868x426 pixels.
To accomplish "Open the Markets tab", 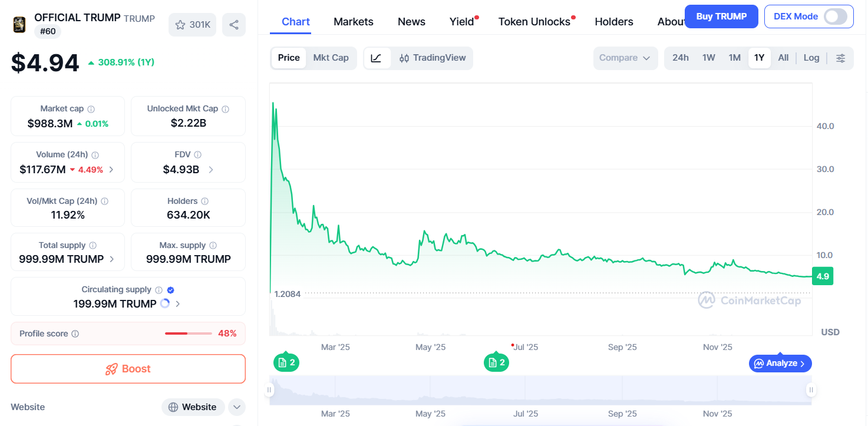I will coord(354,22).
